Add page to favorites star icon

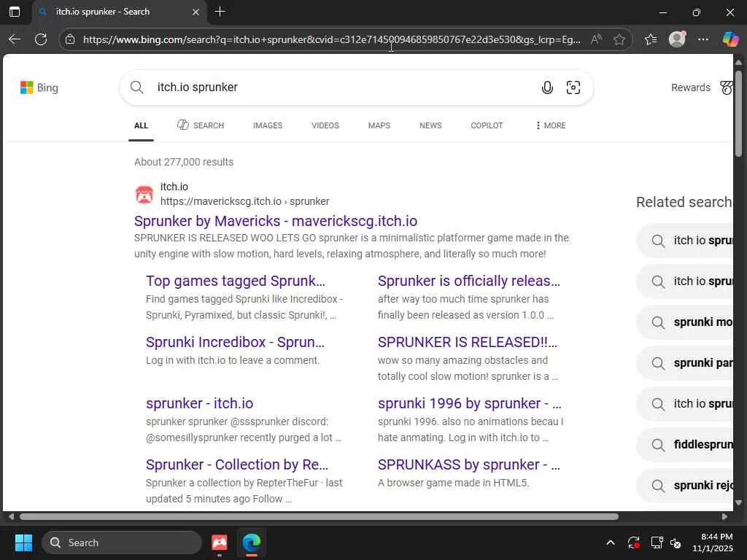[x=619, y=39]
